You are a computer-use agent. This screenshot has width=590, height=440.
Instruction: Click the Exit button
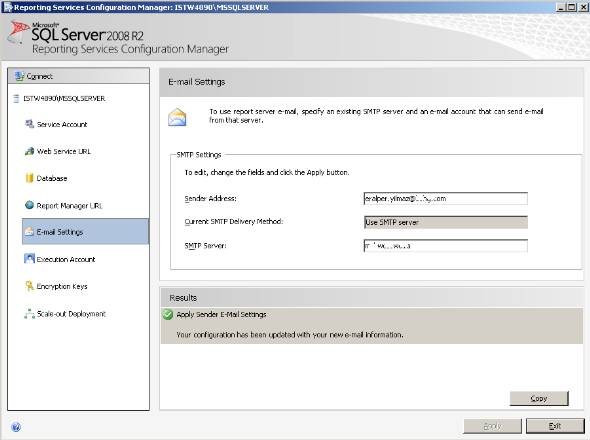click(555, 426)
